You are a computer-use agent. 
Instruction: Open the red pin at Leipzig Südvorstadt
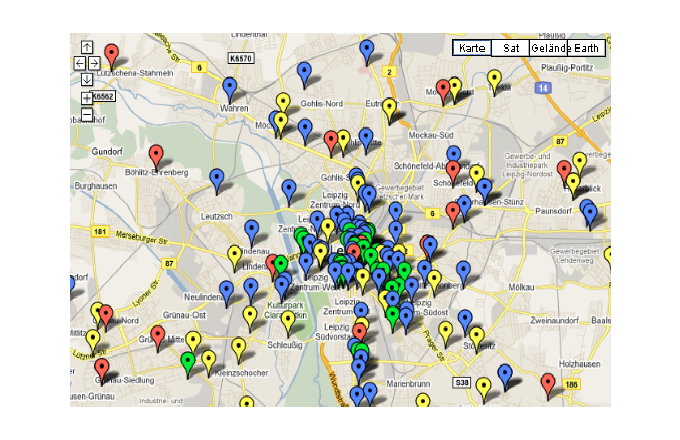(360, 332)
